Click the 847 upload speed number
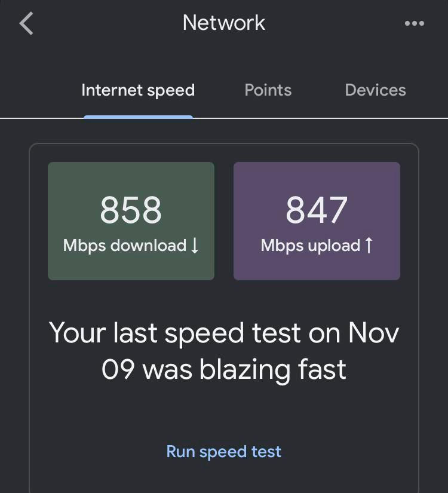 (x=317, y=210)
